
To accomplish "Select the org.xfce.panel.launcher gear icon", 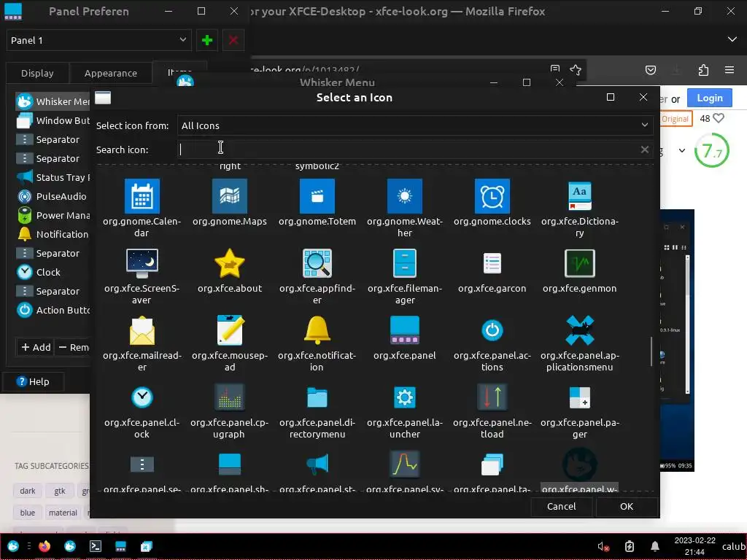I will tap(404, 397).
